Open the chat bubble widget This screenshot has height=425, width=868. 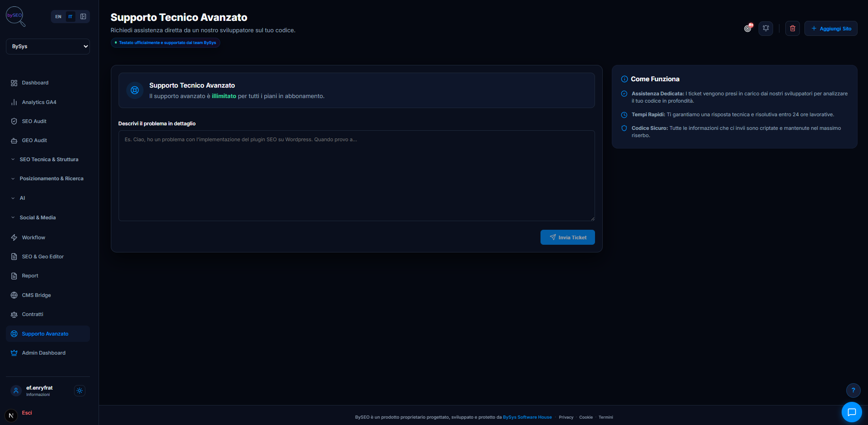(x=852, y=412)
